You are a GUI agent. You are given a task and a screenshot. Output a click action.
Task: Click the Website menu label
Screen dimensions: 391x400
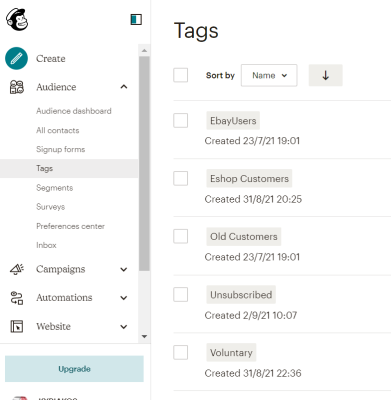[x=53, y=326]
